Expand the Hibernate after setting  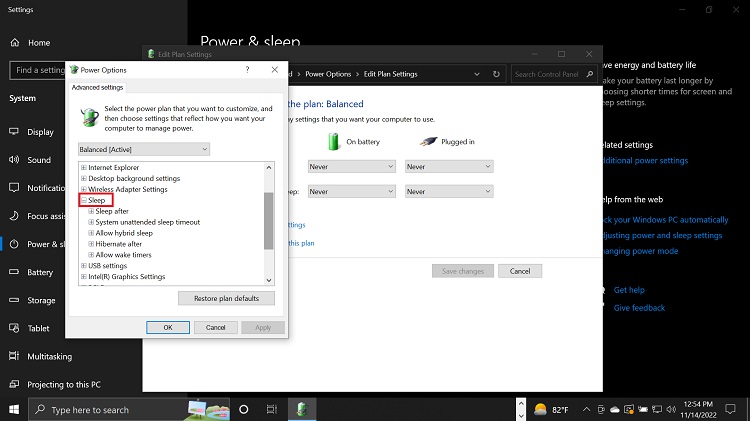click(91, 244)
